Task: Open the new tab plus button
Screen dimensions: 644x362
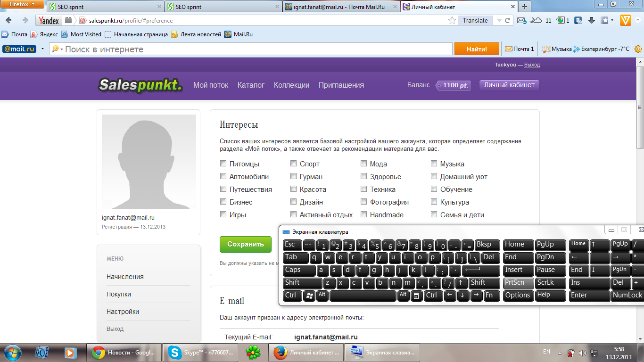Action: point(524,7)
